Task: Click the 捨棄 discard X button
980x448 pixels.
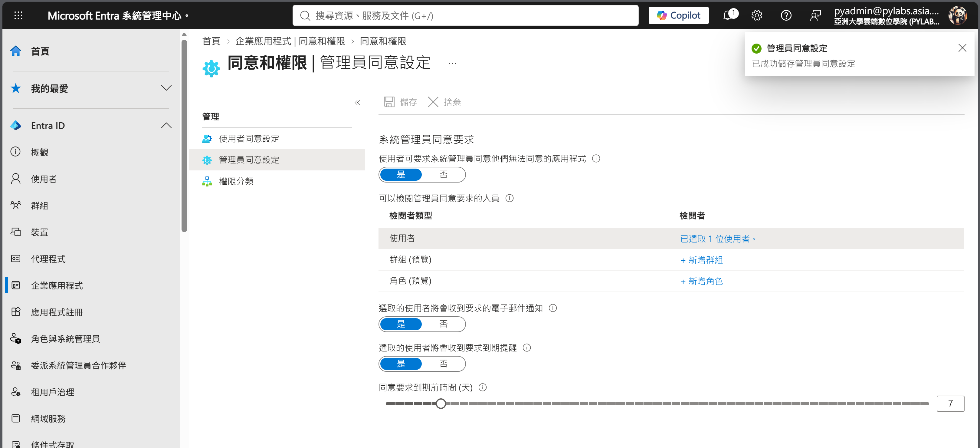Action: tap(444, 102)
